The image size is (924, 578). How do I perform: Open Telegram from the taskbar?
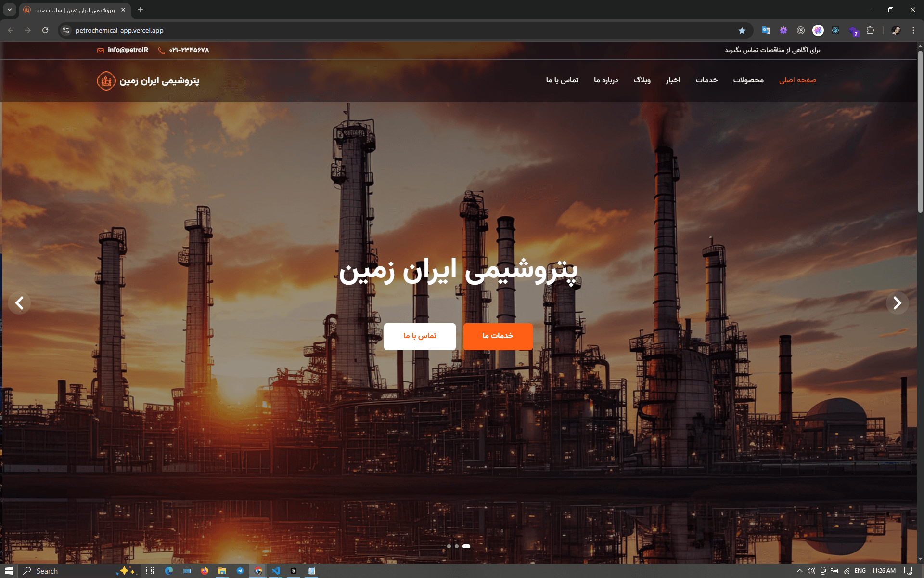(x=240, y=571)
